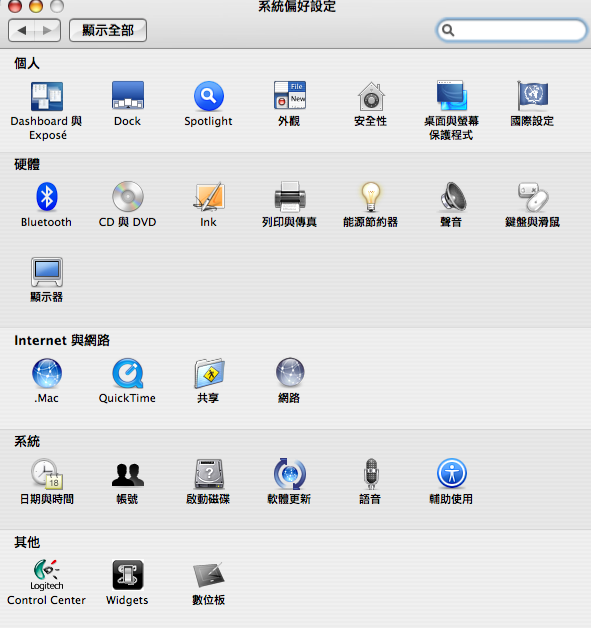This screenshot has height=628, width=591.
Task: Click the magnifier icon in search field
Action: tap(448, 30)
